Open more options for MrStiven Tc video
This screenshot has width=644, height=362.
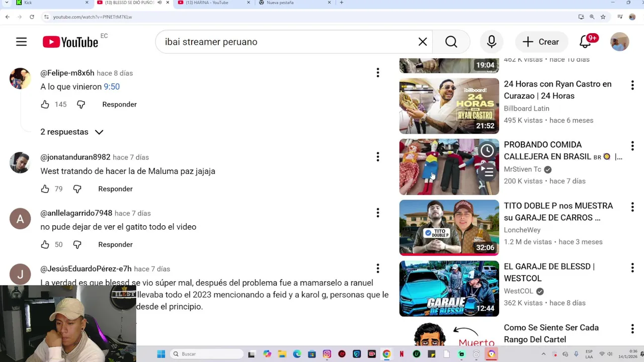coord(632,146)
